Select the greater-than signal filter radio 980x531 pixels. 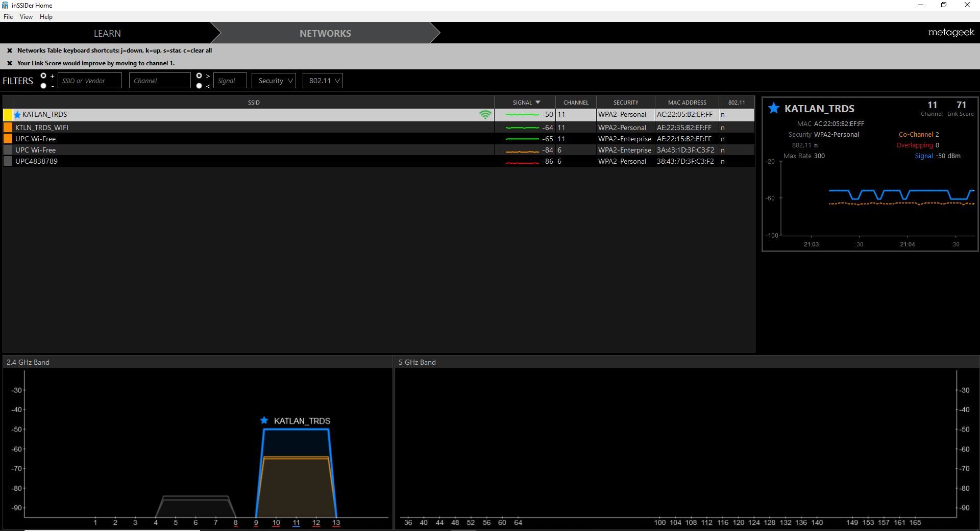click(199, 76)
